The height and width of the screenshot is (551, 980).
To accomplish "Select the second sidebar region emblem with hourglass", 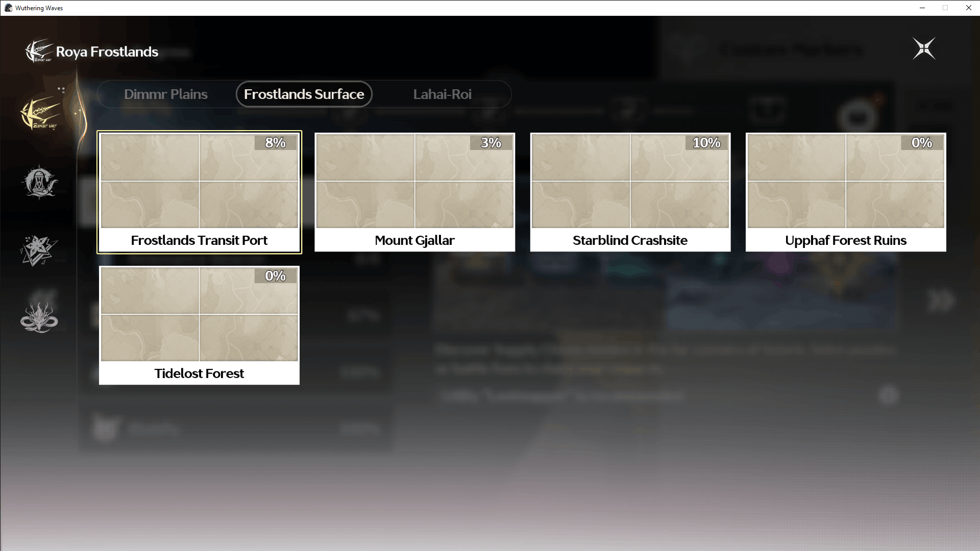I will coord(40,182).
